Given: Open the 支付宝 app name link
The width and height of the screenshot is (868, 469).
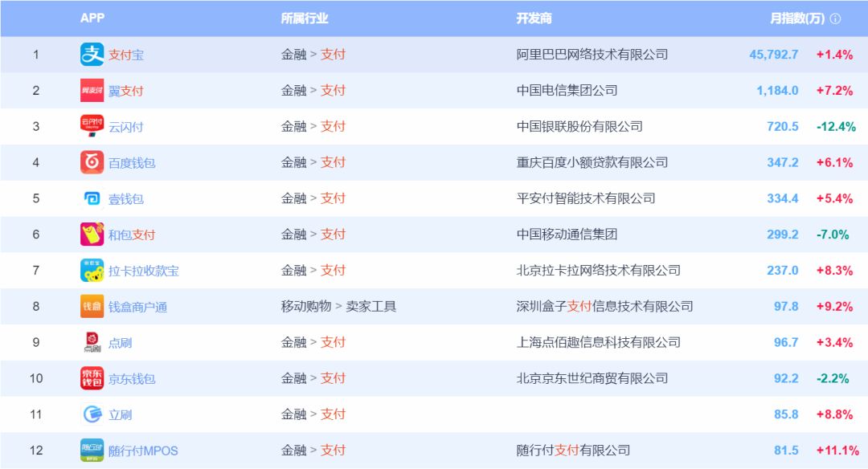Looking at the screenshot, I should (x=126, y=55).
